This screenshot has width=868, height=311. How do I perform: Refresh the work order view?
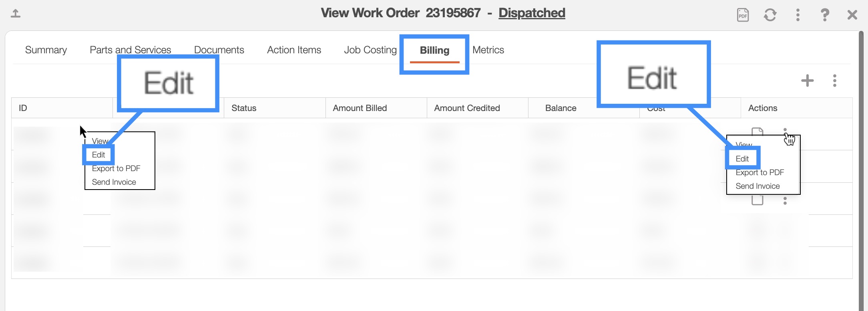(x=770, y=15)
